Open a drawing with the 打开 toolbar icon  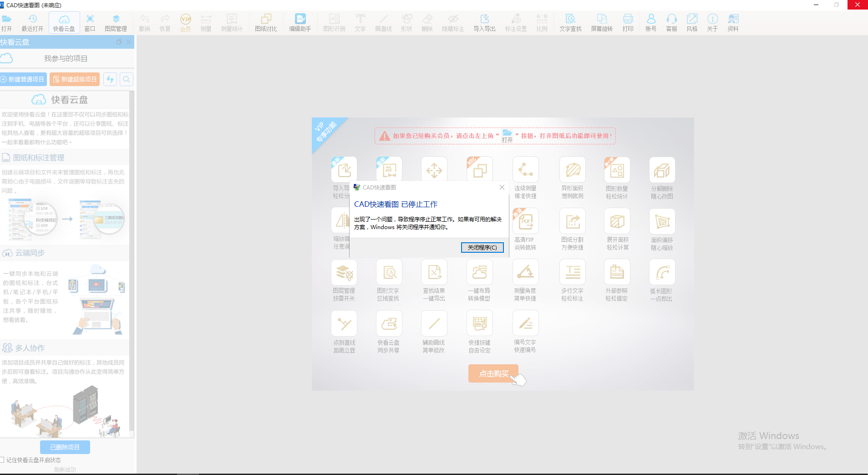click(6, 22)
